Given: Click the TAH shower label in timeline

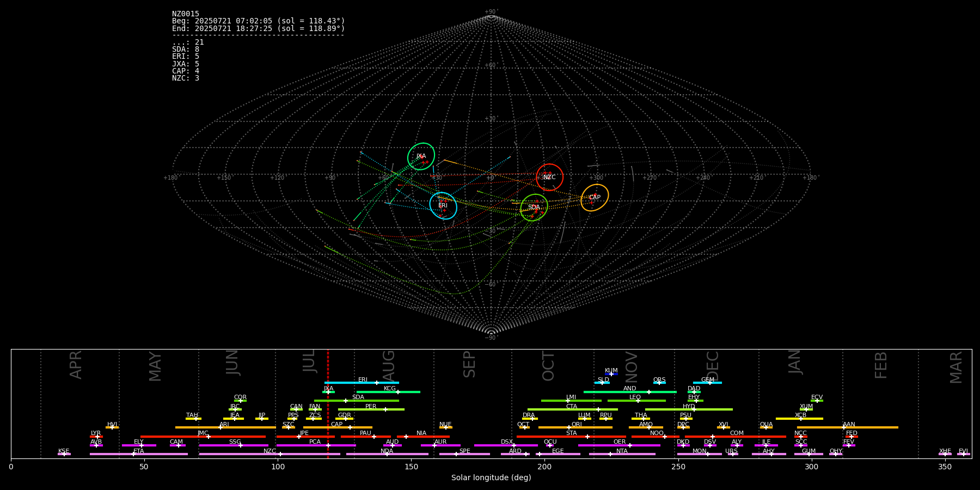Looking at the screenshot, I should [192, 415].
